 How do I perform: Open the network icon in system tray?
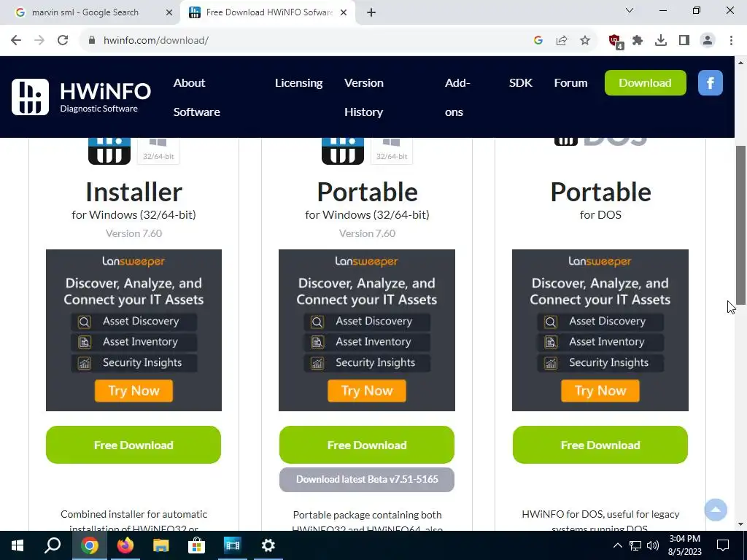click(x=635, y=545)
